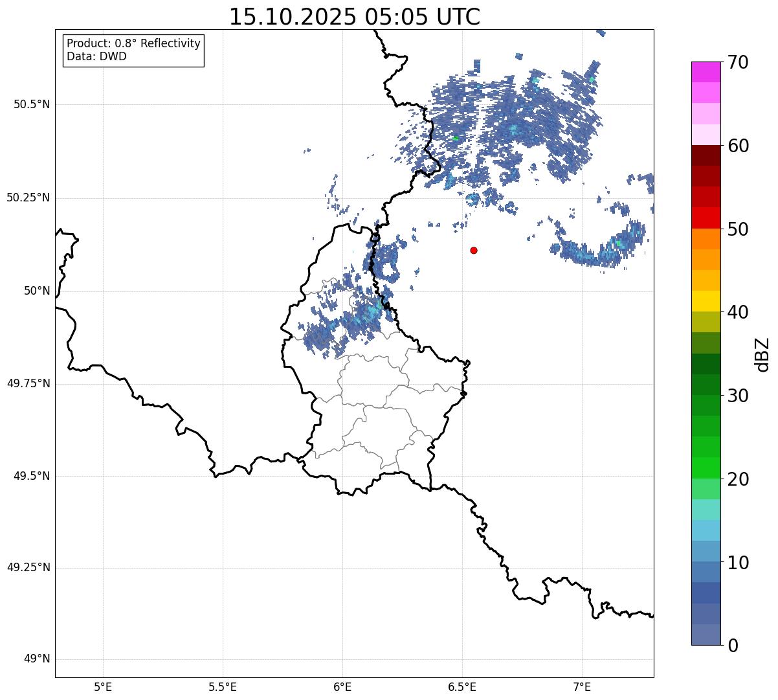Click the red location marker dot

tap(474, 250)
